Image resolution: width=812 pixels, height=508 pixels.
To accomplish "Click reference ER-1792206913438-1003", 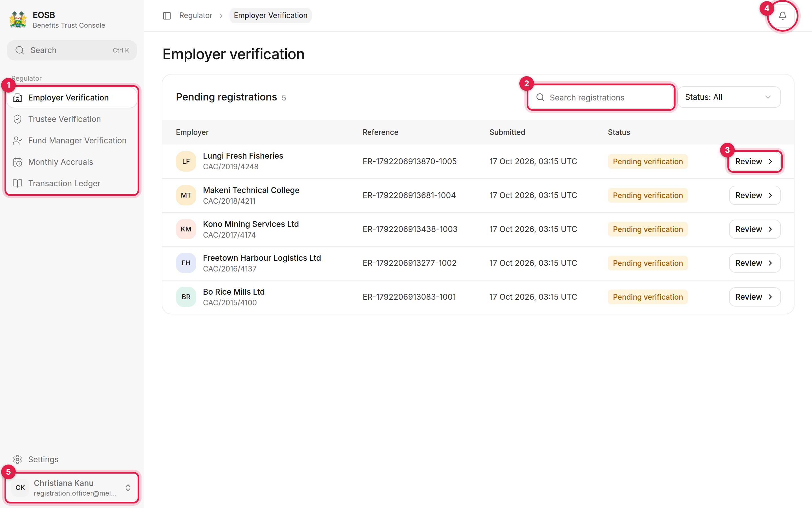I will coord(410,229).
